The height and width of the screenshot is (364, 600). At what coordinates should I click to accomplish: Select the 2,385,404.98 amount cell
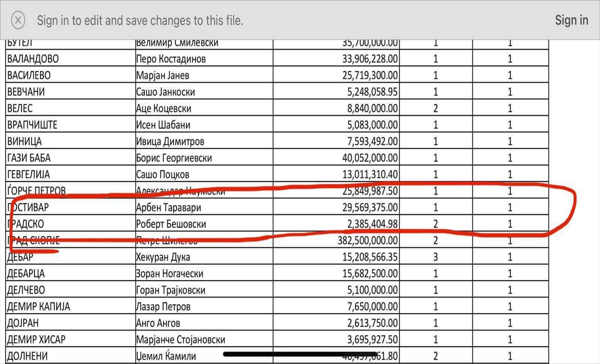click(x=336, y=223)
